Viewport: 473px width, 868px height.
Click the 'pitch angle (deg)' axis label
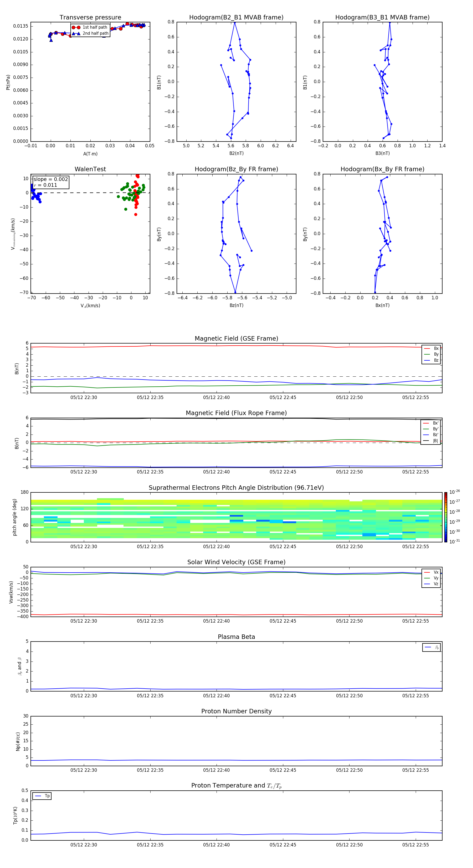[14, 517]
